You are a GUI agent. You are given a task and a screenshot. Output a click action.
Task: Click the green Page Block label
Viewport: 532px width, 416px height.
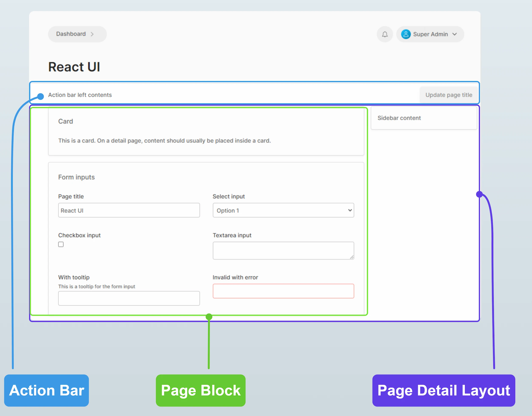pos(201,390)
